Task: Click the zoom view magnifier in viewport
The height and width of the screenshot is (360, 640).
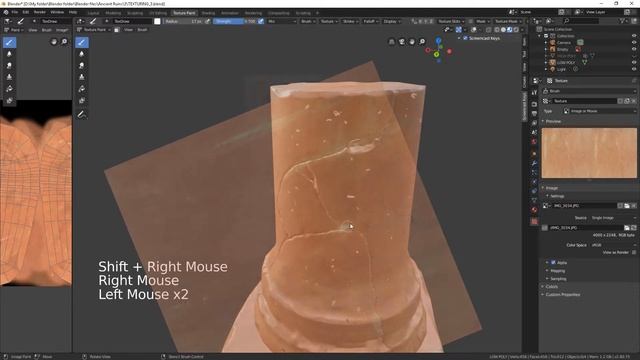Action: tap(422, 42)
